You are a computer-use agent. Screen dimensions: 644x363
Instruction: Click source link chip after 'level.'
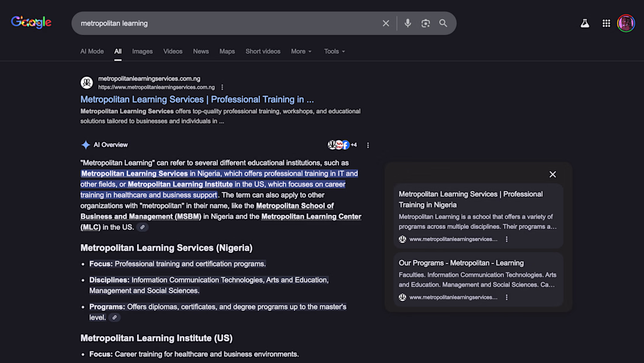115,317
